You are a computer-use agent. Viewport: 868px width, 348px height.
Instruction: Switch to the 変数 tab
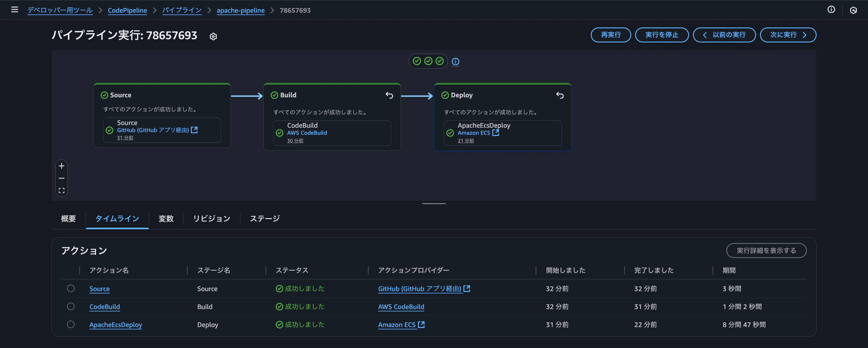click(166, 219)
